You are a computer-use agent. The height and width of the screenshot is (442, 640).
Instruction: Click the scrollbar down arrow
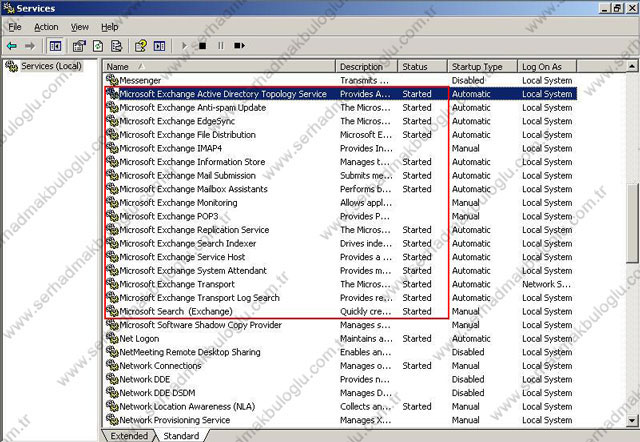point(632,420)
